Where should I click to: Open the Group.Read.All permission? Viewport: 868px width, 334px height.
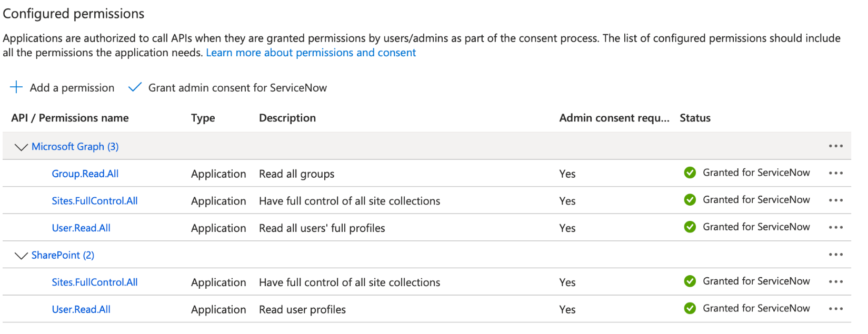pos(85,174)
